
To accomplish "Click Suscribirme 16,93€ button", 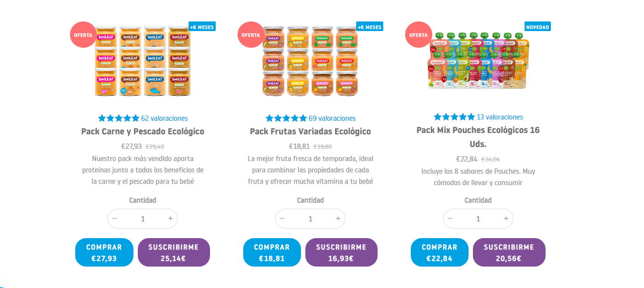I will coord(341,252).
